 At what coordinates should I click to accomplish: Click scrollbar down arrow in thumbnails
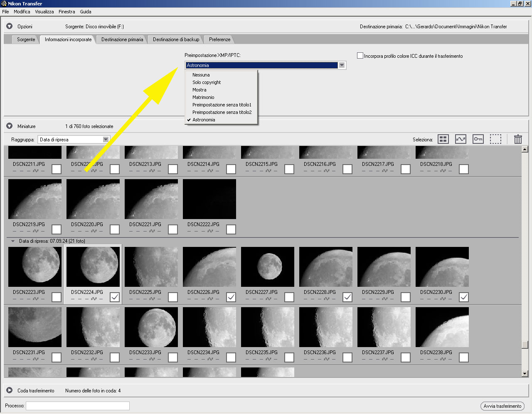pyautogui.click(x=525, y=374)
